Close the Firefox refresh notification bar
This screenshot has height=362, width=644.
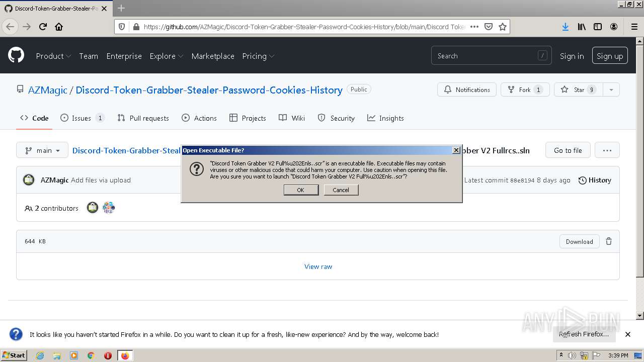tap(628, 334)
